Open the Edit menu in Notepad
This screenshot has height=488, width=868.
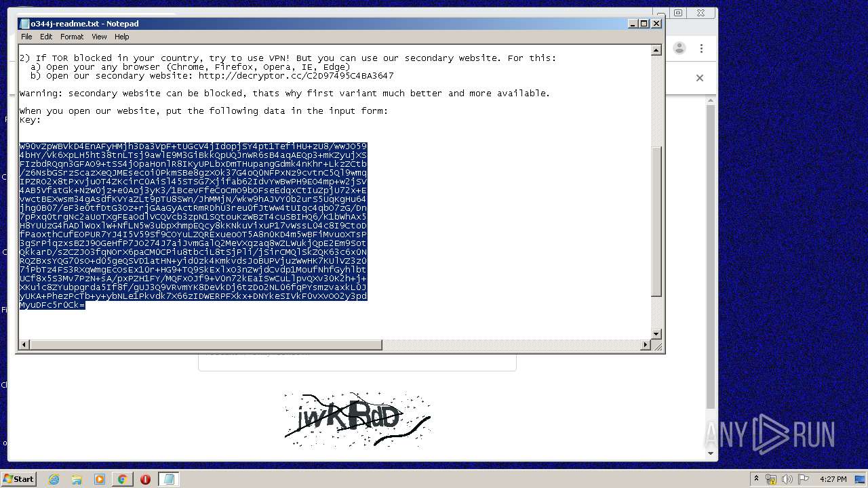coord(46,37)
